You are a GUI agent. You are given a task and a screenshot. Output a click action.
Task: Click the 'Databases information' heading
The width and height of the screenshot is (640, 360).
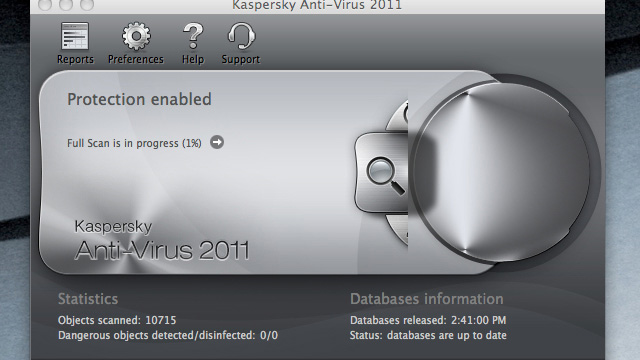coord(427,299)
